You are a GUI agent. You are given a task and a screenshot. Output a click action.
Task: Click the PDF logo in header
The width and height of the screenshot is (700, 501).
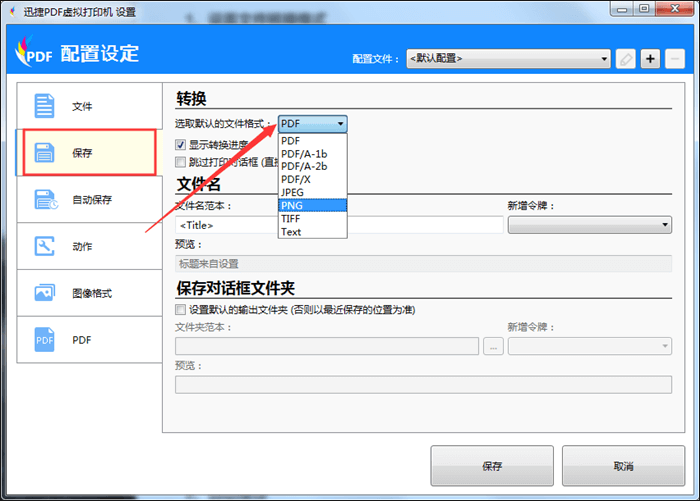[x=34, y=52]
